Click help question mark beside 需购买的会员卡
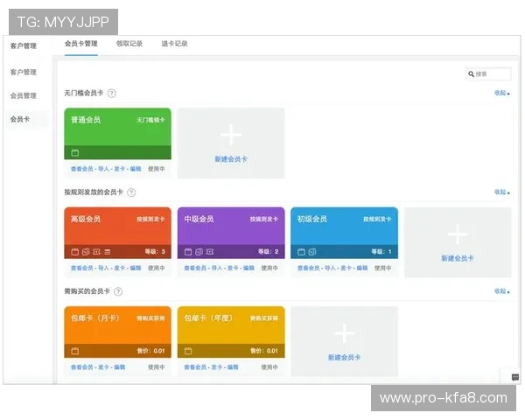 118,291
